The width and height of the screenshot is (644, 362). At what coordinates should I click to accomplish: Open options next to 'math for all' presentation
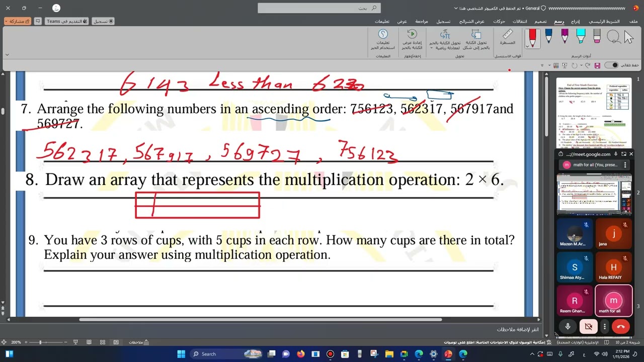pyautogui.click(x=625, y=165)
